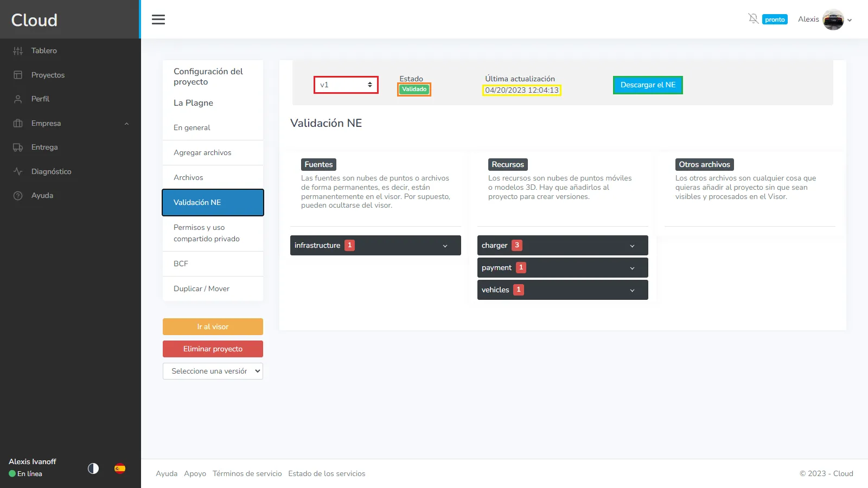Select the Agregar archivos tab

[x=213, y=152]
